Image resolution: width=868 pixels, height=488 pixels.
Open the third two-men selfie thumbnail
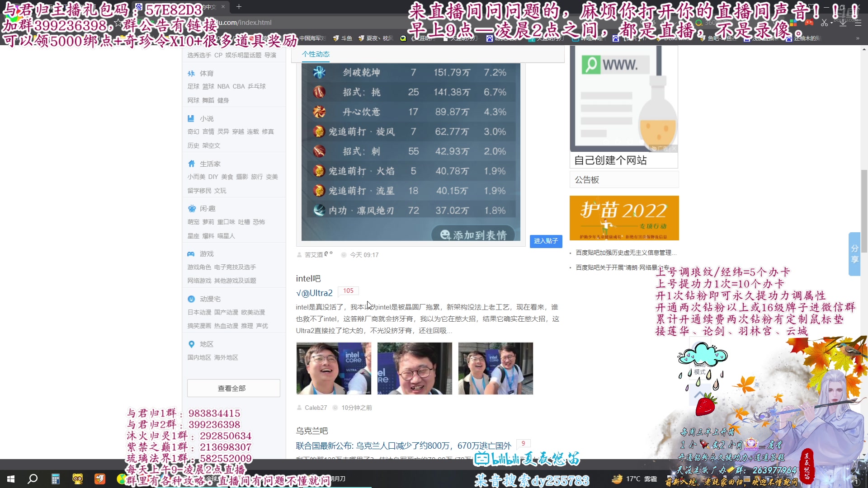point(495,368)
